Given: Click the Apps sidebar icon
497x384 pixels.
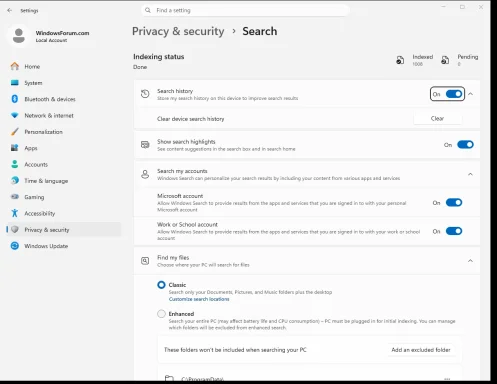Looking at the screenshot, I should [15, 148].
